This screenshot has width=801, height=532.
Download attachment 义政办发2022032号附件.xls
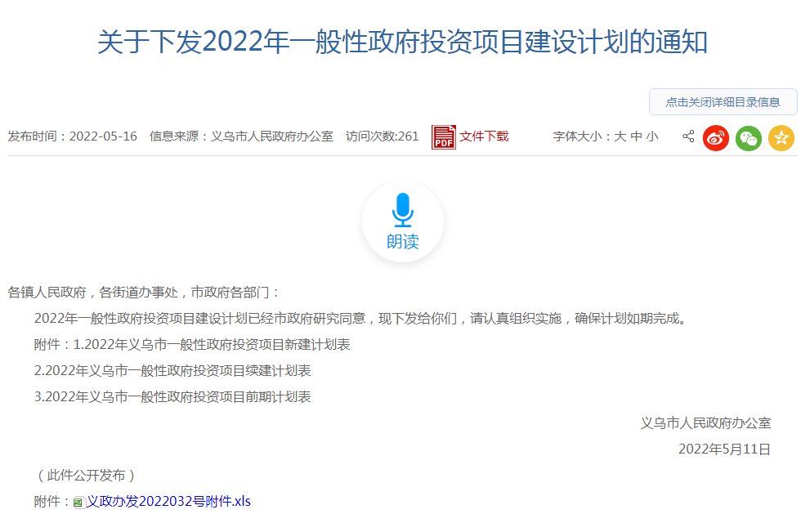point(168,501)
